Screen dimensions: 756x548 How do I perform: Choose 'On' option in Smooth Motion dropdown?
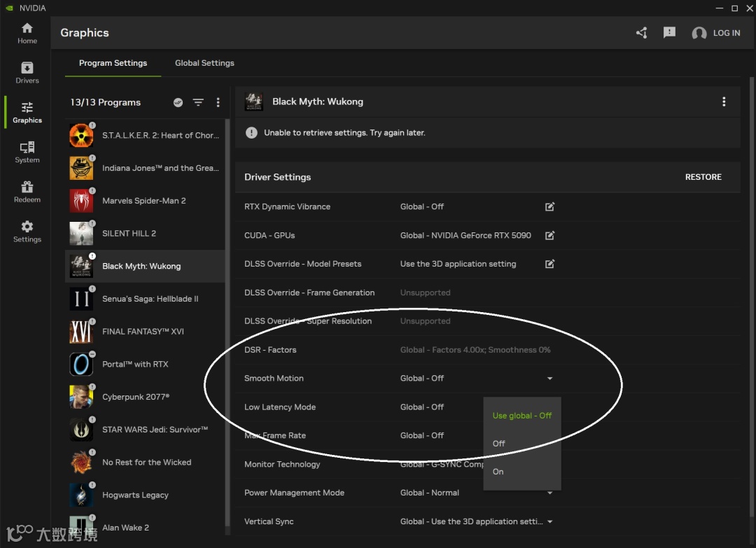tap(521, 472)
